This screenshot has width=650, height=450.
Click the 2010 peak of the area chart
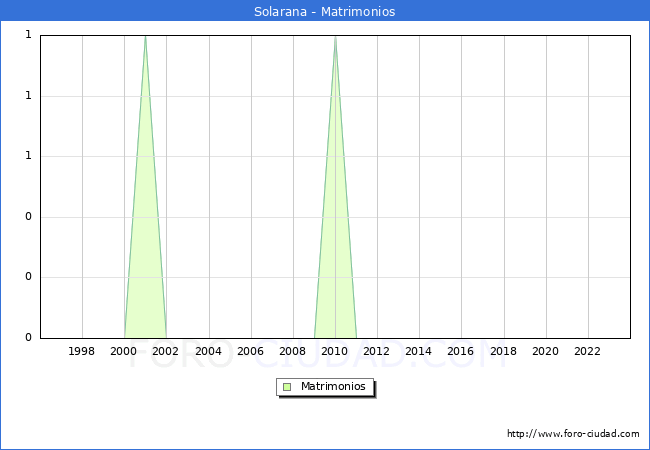pyautogui.click(x=335, y=38)
